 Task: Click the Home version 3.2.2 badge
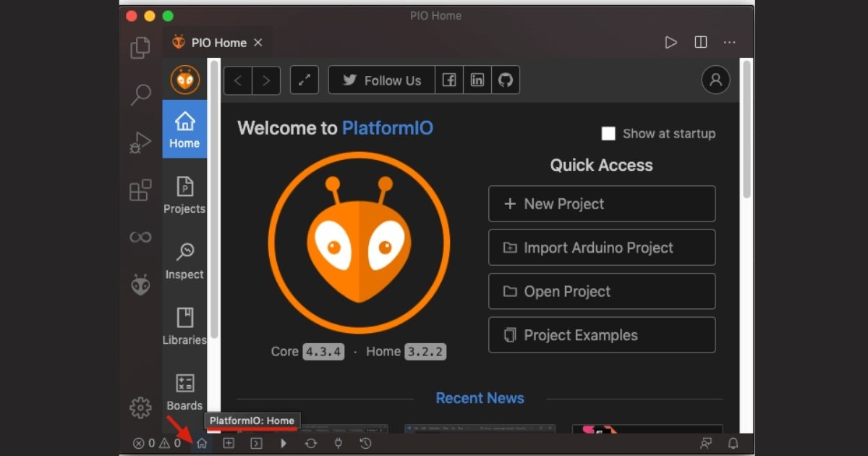(425, 352)
